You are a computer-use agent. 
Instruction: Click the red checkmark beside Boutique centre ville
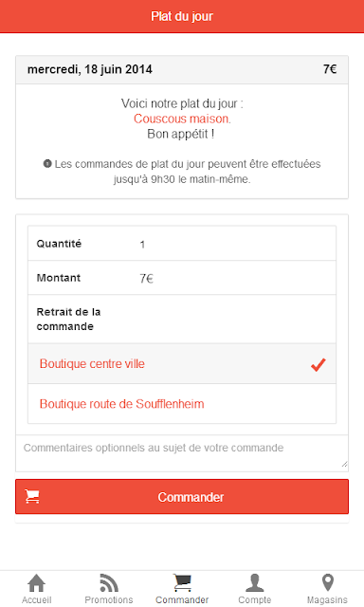(x=318, y=364)
